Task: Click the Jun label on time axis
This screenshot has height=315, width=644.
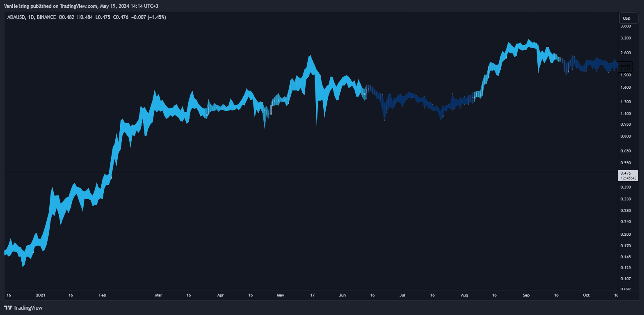Action: pyautogui.click(x=343, y=295)
